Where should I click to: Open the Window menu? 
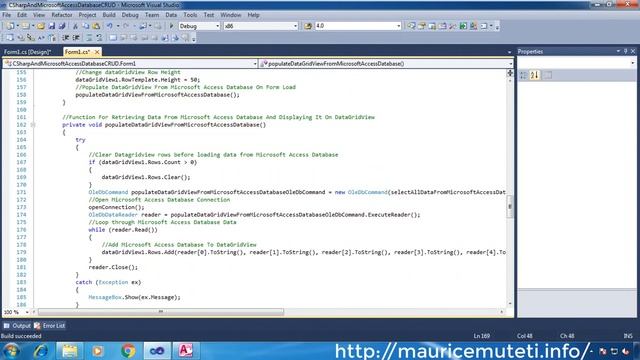231,15
